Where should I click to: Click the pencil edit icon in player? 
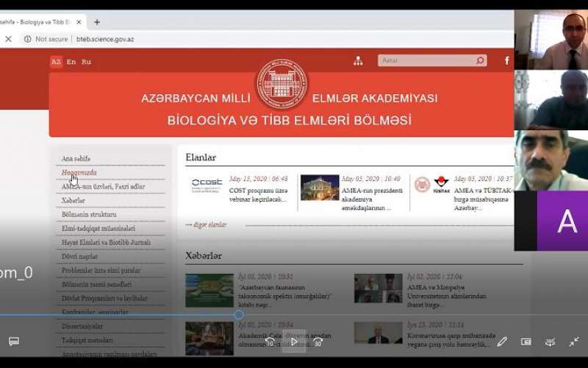[502, 342]
